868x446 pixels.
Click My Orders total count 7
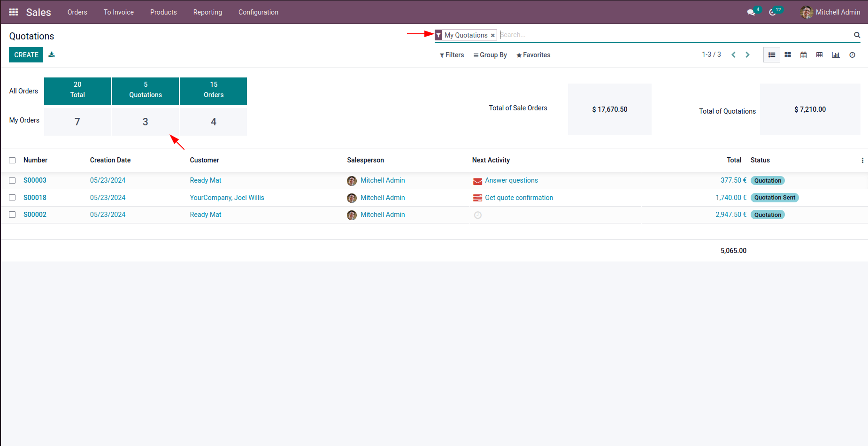[77, 122]
